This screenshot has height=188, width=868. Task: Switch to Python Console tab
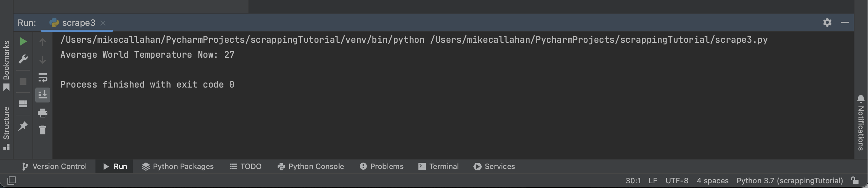click(x=311, y=166)
